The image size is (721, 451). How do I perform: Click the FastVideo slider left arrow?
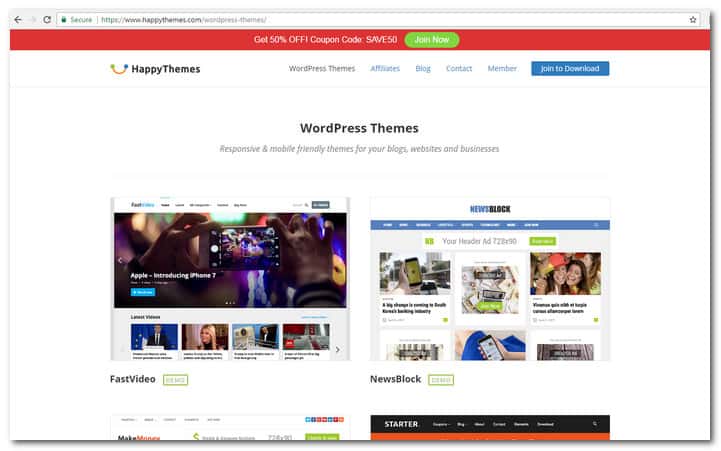coord(119,260)
